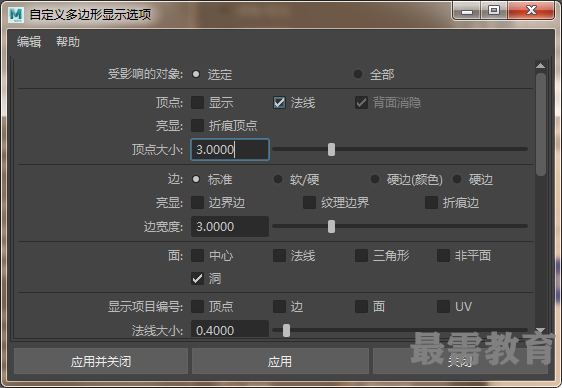Select the 硬边(颜色) radio button
The width and height of the screenshot is (562, 388).
tap(375, 179)
